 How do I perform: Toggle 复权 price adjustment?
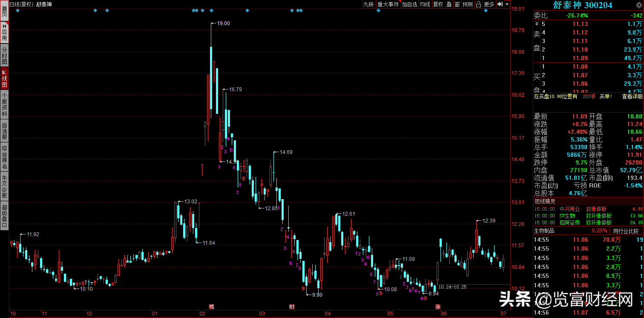point(438,4)
